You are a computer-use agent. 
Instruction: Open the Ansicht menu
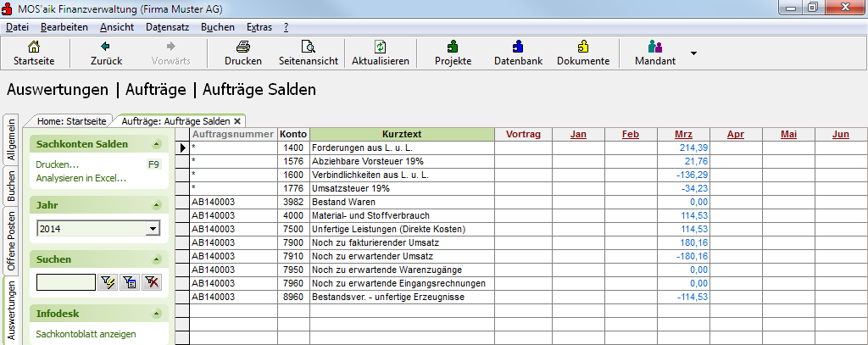click(x=117, y=27)
